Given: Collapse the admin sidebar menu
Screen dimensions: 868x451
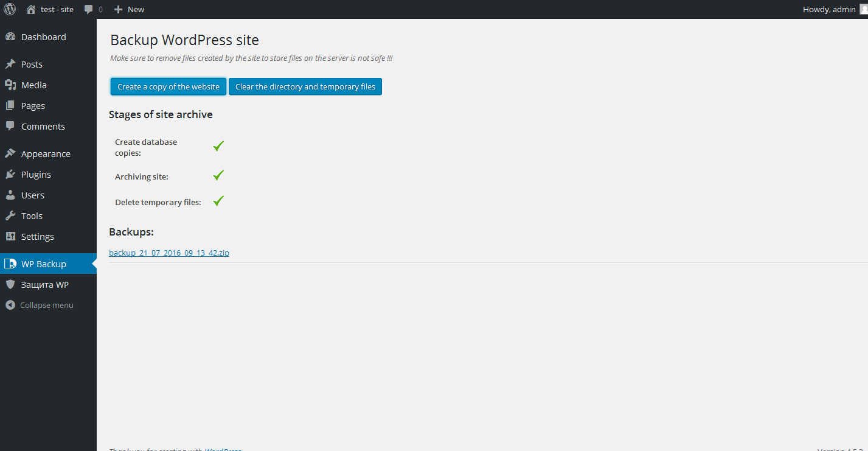Looking at the screenshot, I should click(48, 306).
